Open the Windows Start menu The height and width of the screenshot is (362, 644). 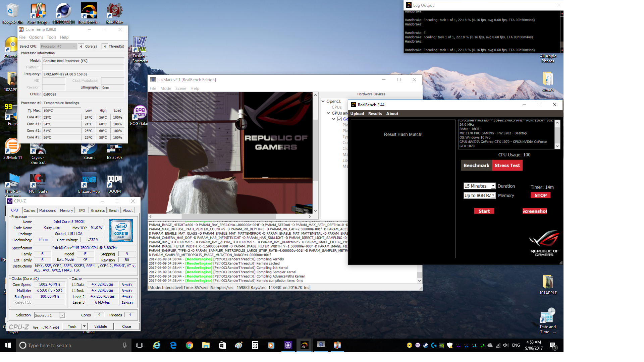coord(8,345)
